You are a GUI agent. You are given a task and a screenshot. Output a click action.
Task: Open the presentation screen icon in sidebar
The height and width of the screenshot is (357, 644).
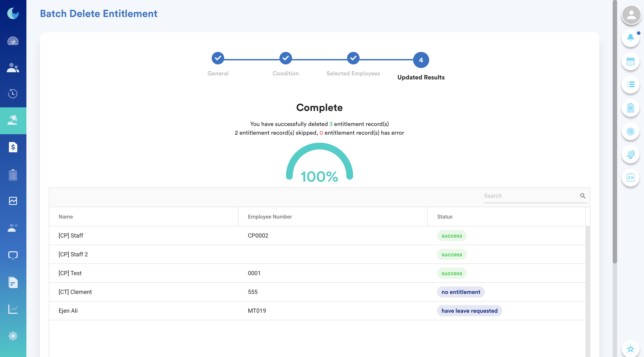coord(13,255)
